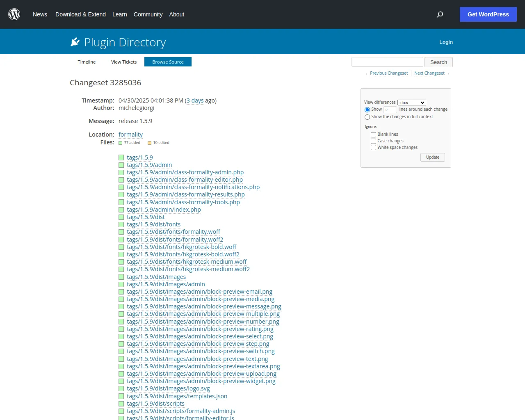Open tags/1.5.9/dist/fonts folder link
This screenshot has height=420, width=525.
click(x=153, y=224)
